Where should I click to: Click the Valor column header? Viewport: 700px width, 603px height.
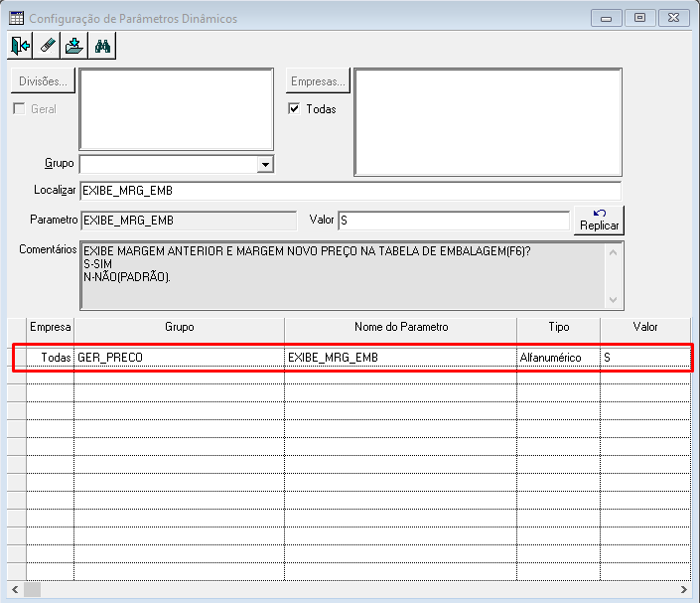pyautogui.click(x=645, y=327)
